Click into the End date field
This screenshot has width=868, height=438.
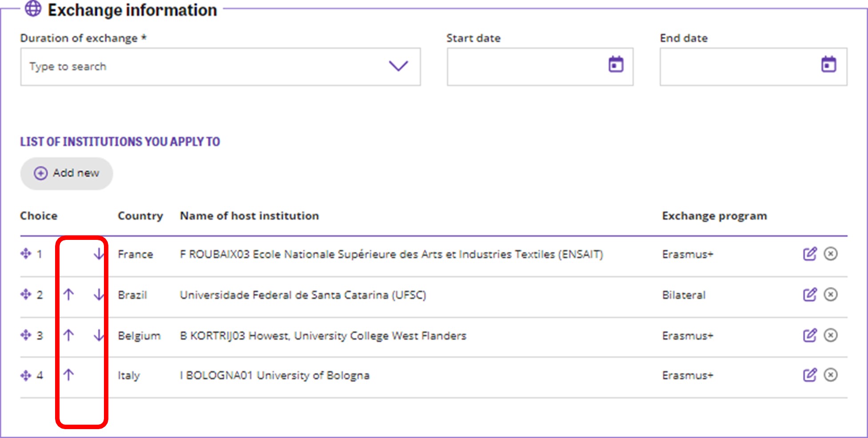(737, 67)
